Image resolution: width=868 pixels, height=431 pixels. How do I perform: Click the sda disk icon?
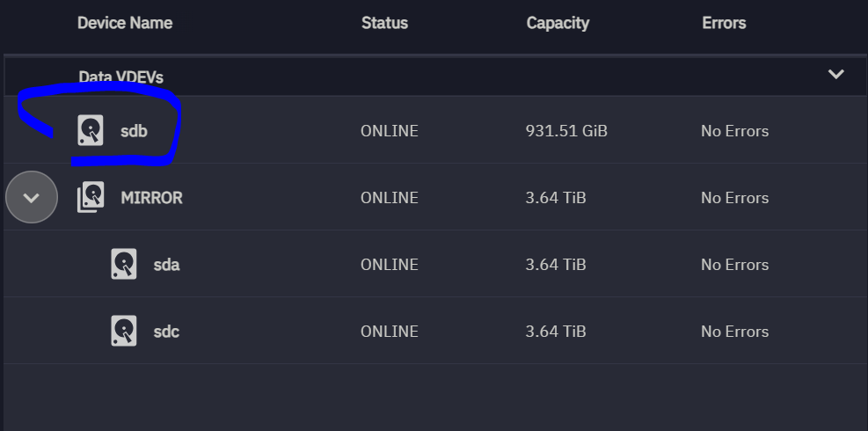coord(123,264)
